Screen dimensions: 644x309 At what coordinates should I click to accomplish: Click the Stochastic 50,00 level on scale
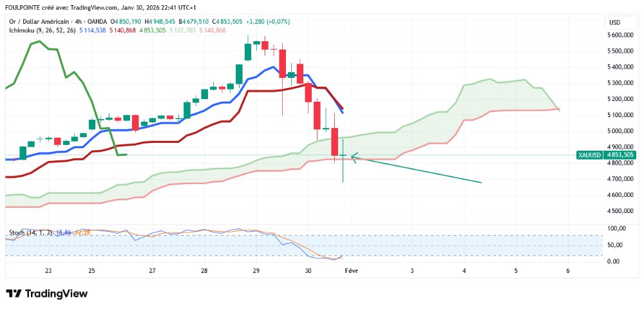617,245
